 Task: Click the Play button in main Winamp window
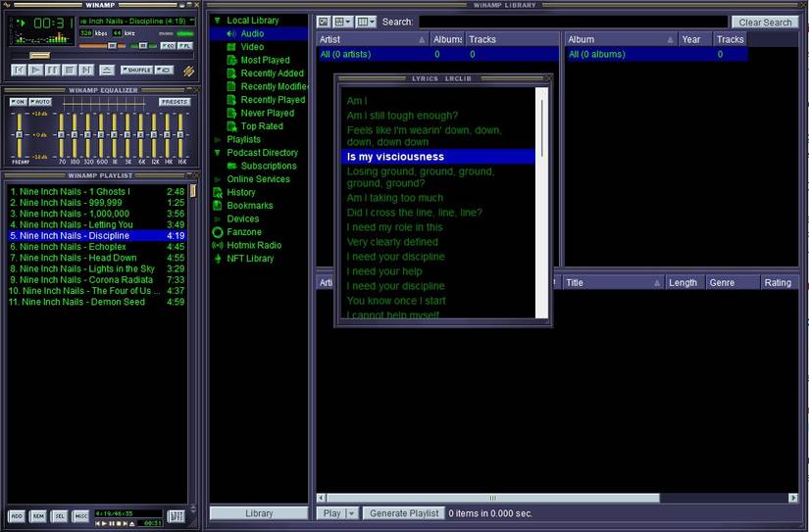[35, 70]
